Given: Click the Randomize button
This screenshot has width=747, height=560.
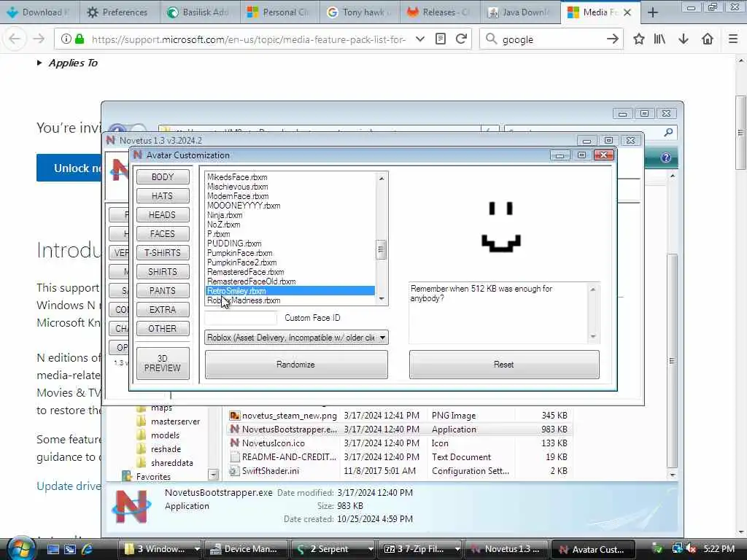Looking at the screenshot, I should [x=296, y=365].
